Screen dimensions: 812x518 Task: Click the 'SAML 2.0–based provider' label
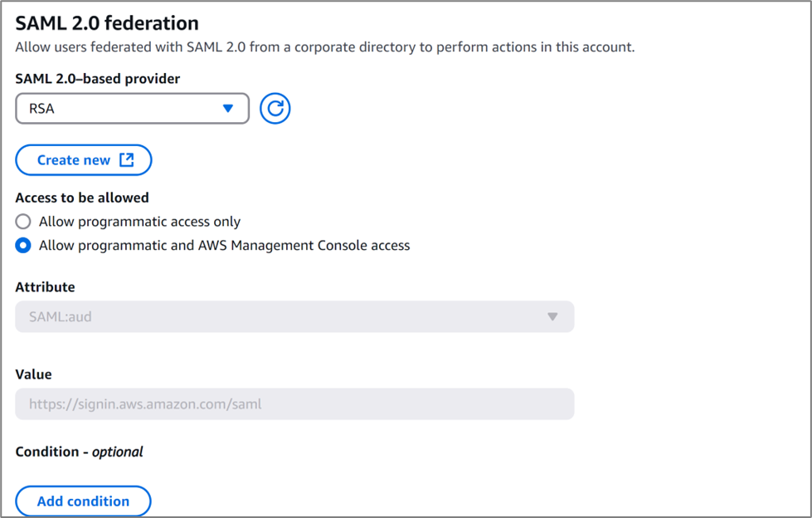[98, 79]
